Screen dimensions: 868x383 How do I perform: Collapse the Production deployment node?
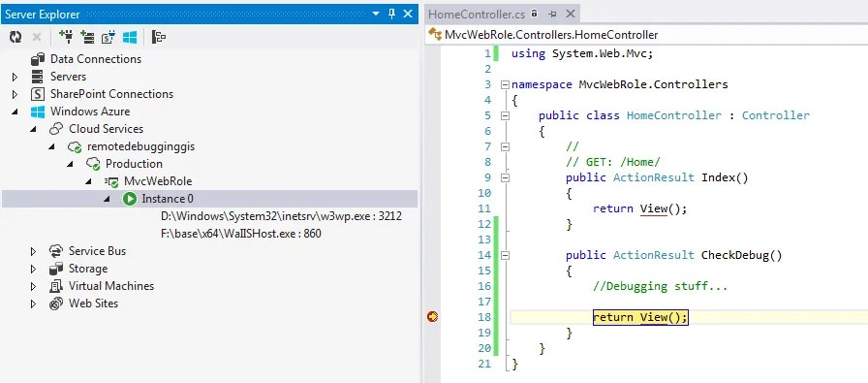pyautogui.click(x=70, y=164)
